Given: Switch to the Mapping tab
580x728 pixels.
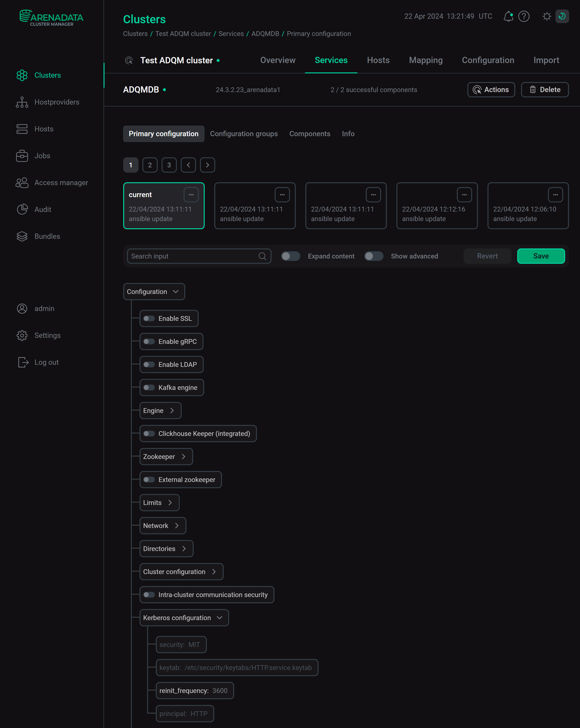Looking at the screenshot, I should click(x=426, y=60).
